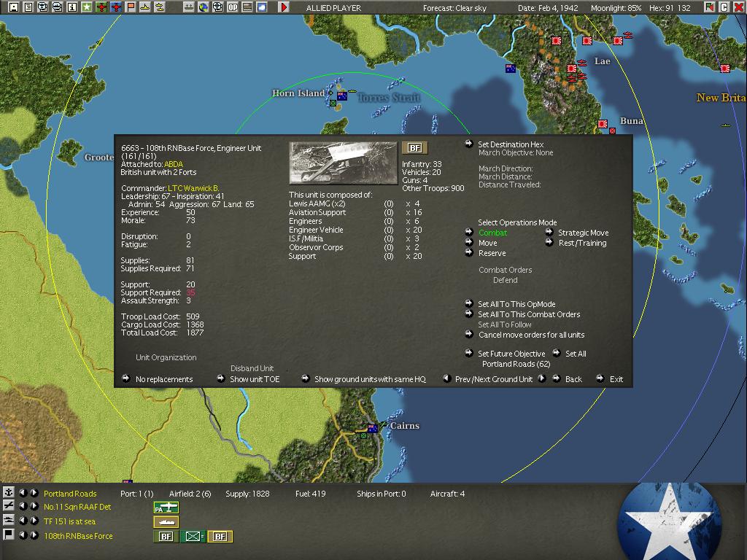This screenshot has width=747, height=560.
Task: Click the unit photograph thumbnail
Action: pyautogui.click(x=343, y=163)
